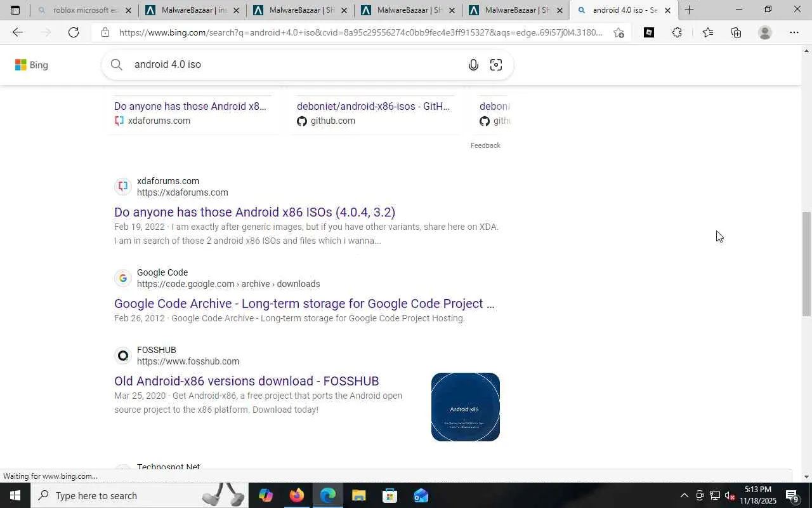Image resolution: width=812 pixels, height=508 pixels.
Task: Open the volume control in tray
Action: tap(730, 495)
